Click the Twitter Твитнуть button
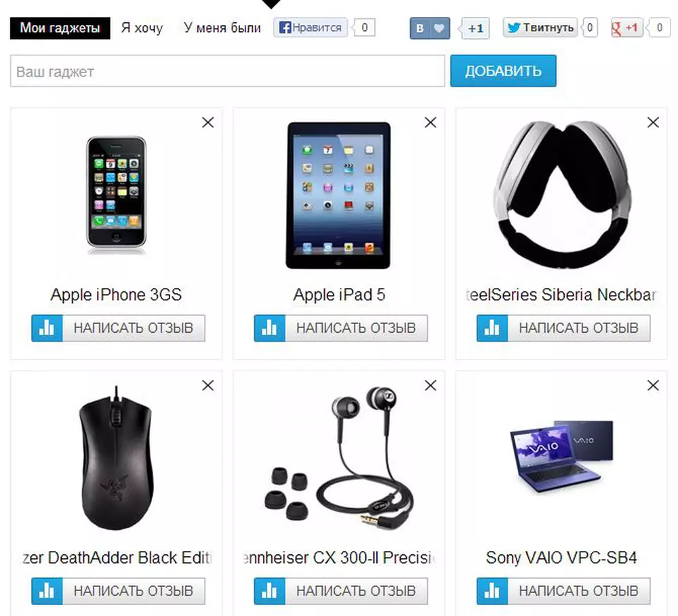This screenshot has height=616, width=678. [540, 28]
